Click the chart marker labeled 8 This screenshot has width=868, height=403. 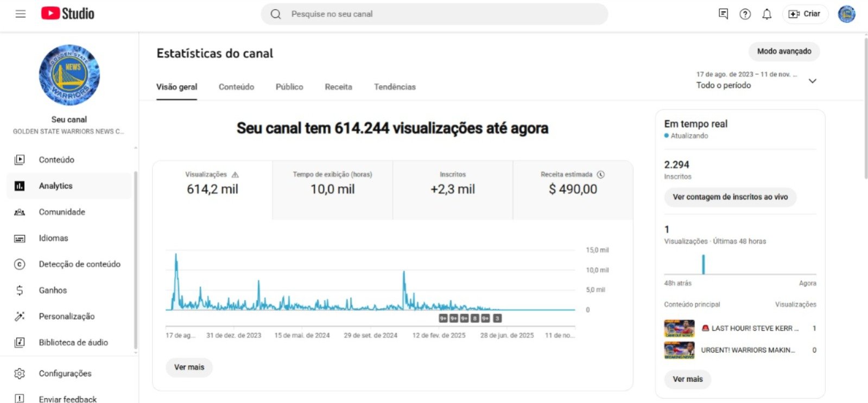click(x=475, y=319)
